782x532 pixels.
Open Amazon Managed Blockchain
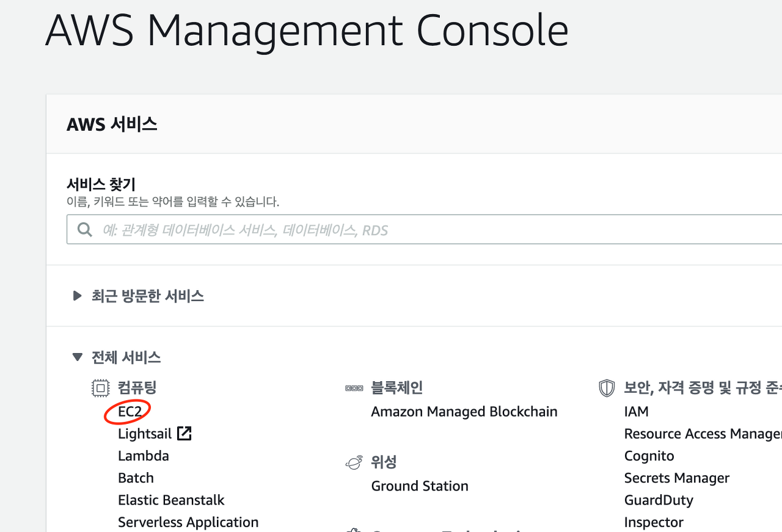464,411
